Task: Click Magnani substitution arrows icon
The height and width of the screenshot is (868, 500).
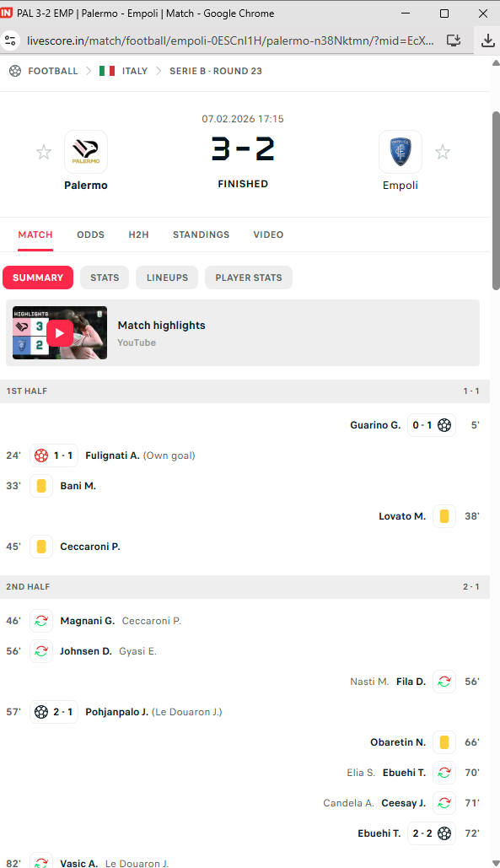Action: [x=41, y=621]
